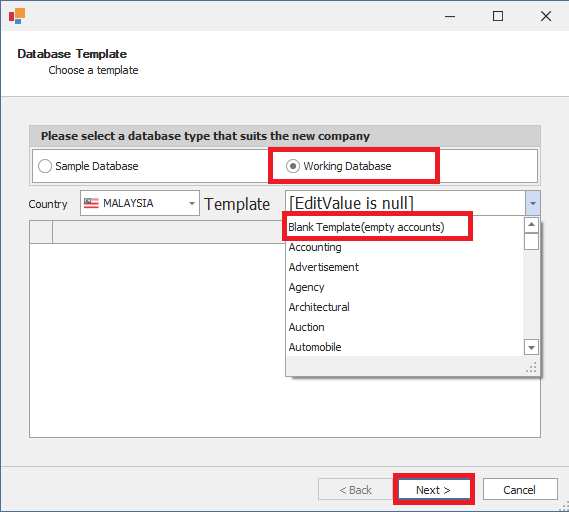Maximize the Database Template window
Image resolution: width=569 pixels, height=512 pixels.
pyautogui.click(x=498, y=16)
